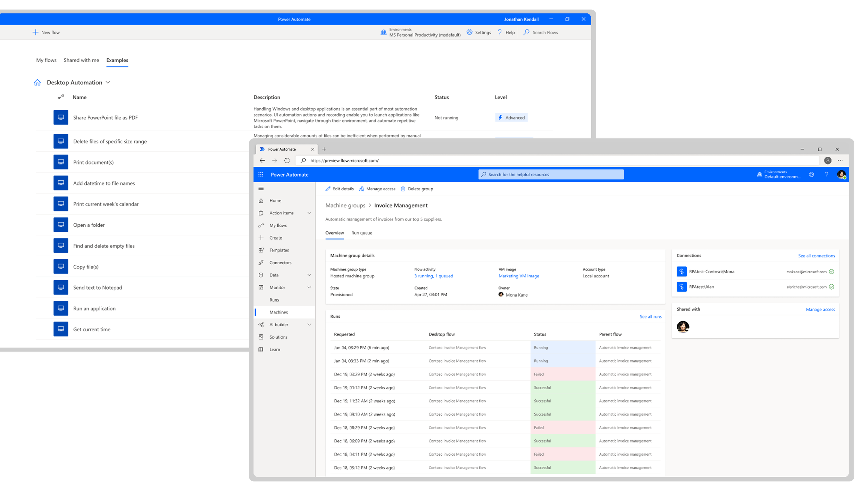Click the Jan 04, 03:29 PM run row

[495, 348]
